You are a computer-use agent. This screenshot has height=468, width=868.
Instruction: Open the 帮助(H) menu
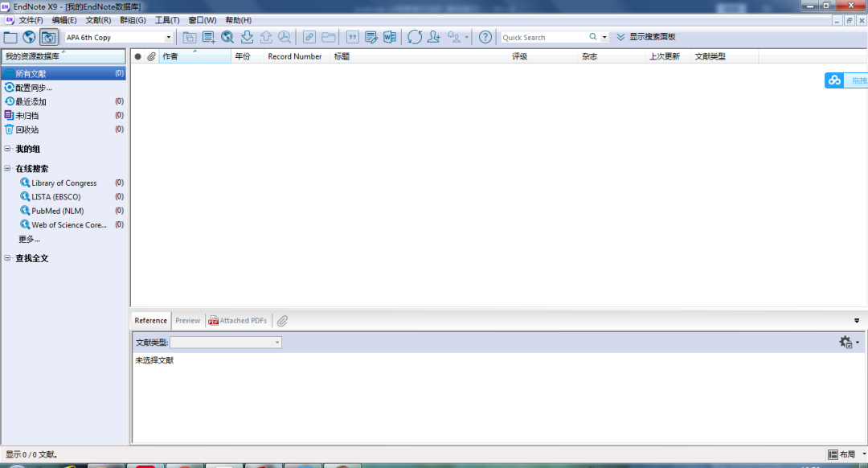click(x=239, y=20)
